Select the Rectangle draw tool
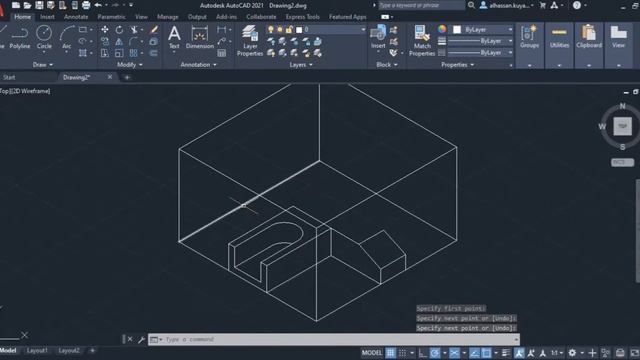Image resolution: width=640 pixels, height=360 pixels. (x=83, y=30)
